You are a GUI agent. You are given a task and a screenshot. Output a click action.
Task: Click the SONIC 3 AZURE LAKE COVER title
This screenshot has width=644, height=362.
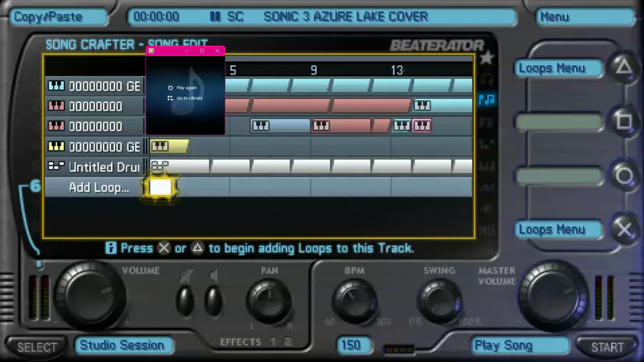[x=346, y=17]
